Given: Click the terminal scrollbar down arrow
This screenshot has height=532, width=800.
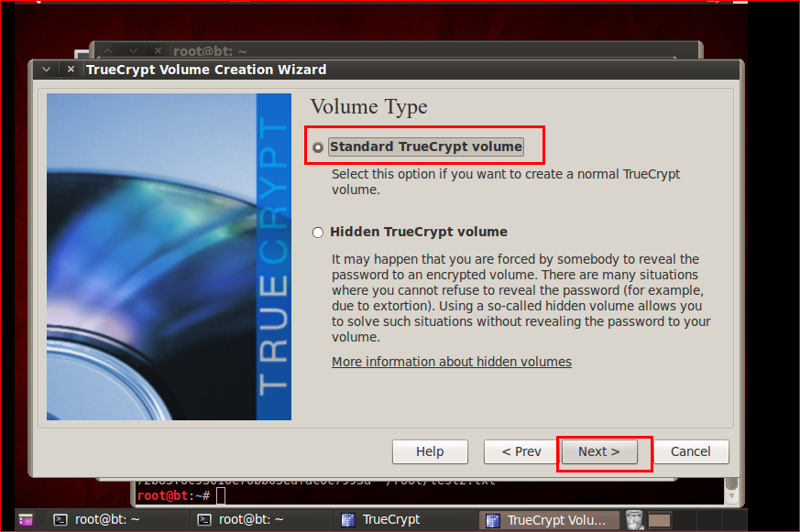Looking at the screenshot, I should click(731, 495).
